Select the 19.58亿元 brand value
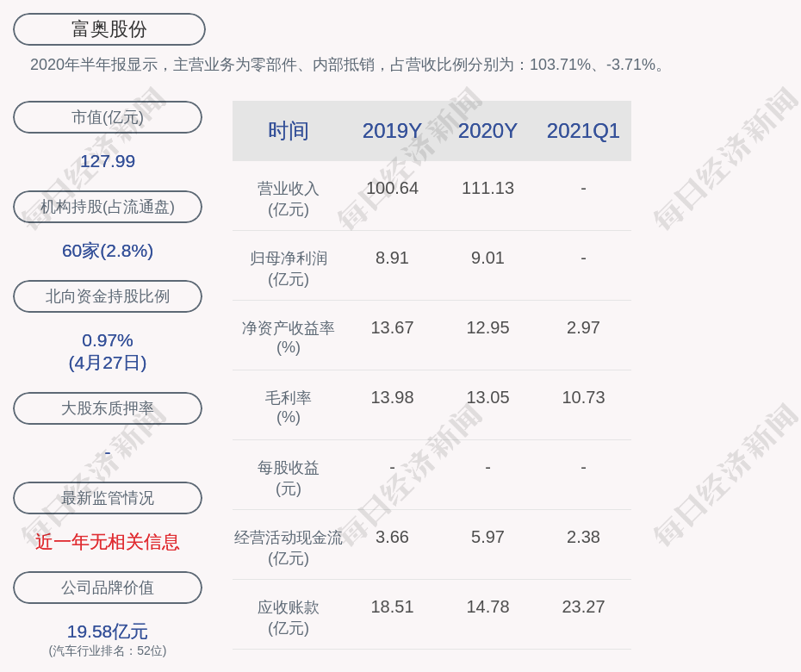 pos(108,632)
